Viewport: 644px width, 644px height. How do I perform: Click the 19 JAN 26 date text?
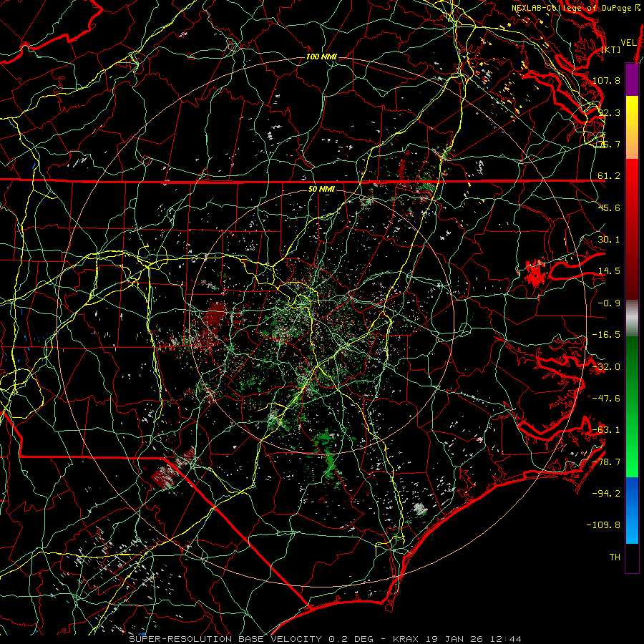click(455, 639)
